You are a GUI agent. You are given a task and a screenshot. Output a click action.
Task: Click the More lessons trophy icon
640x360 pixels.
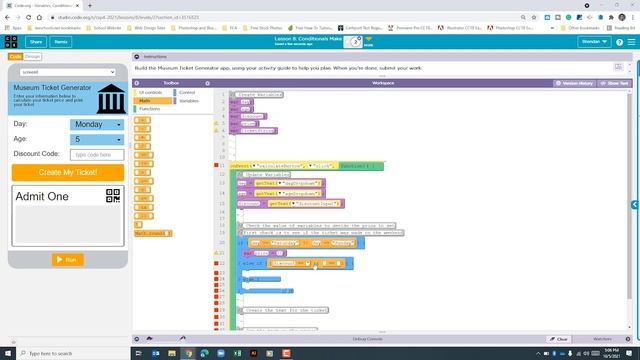click(x=368, y=41)
